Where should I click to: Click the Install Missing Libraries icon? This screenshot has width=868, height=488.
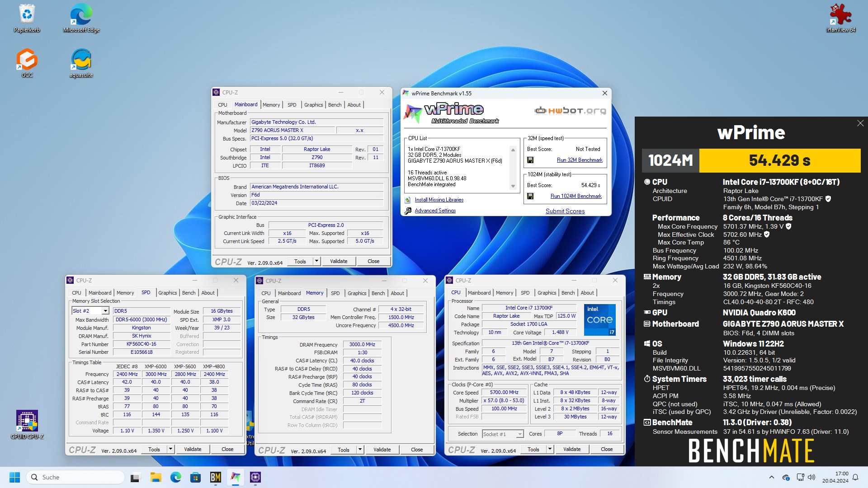pyautogui.click(x=407, y=200)
